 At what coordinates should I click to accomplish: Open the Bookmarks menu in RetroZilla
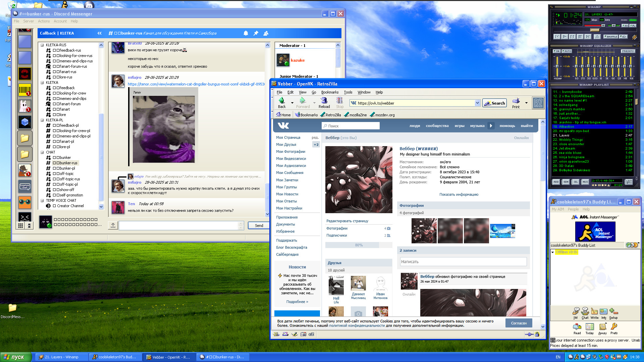329,92
